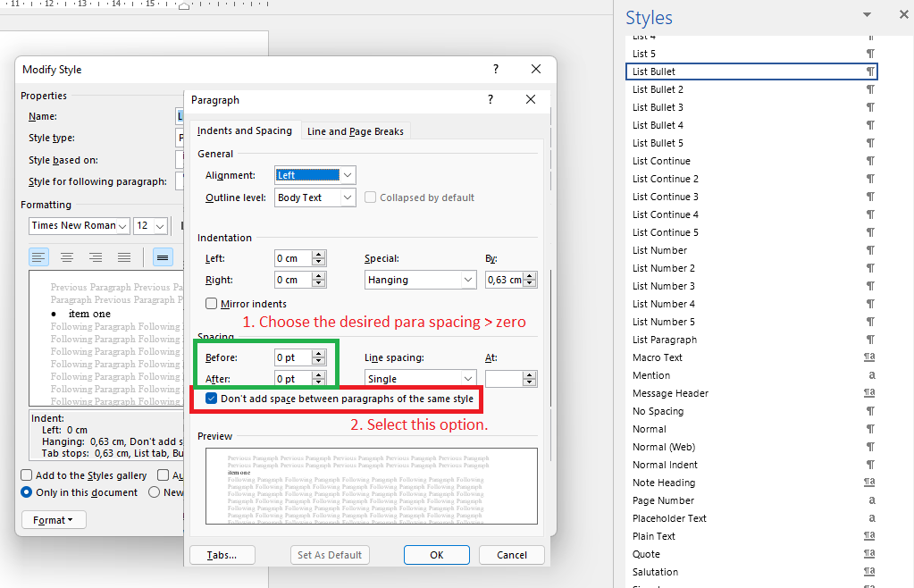Click paragraph icon beside Normal style

(x=870, y=429)
